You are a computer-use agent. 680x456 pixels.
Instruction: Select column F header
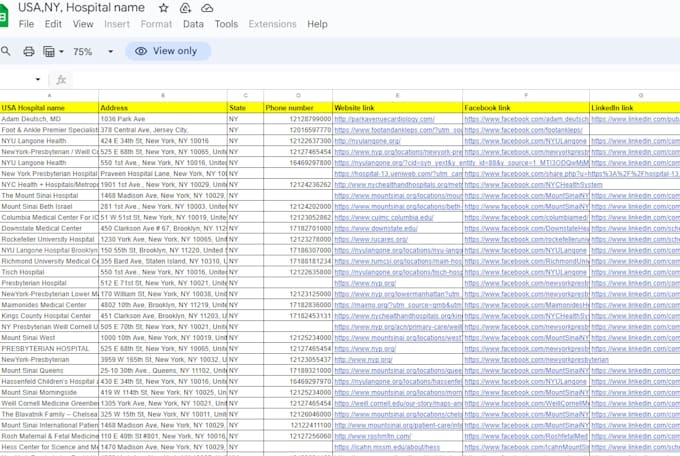pos(526,95)
